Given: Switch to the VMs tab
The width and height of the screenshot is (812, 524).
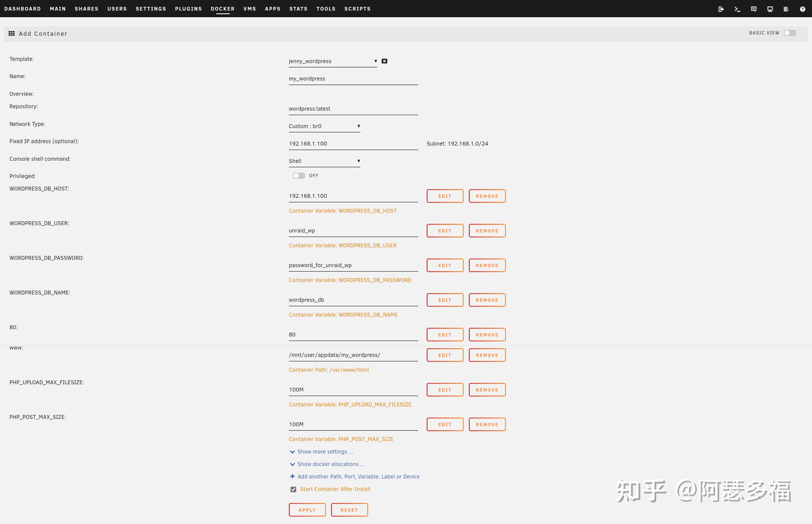Looking at the screenshot, I should [x=249, y=9].
